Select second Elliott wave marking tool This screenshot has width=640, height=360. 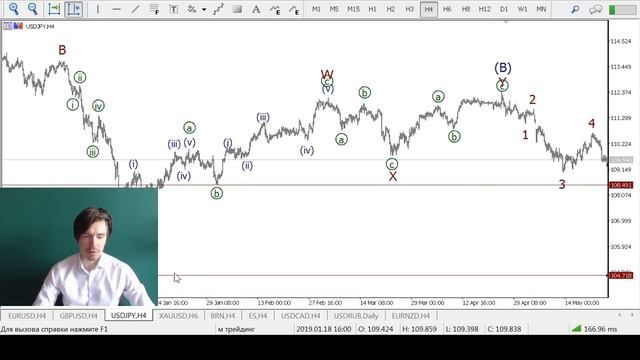[294, 9]
